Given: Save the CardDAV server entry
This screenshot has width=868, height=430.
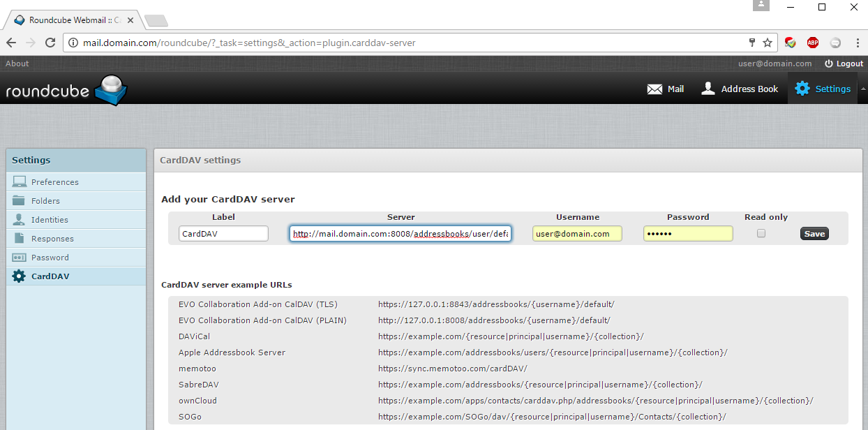Looking at the screenshot, I should point(814,234).
